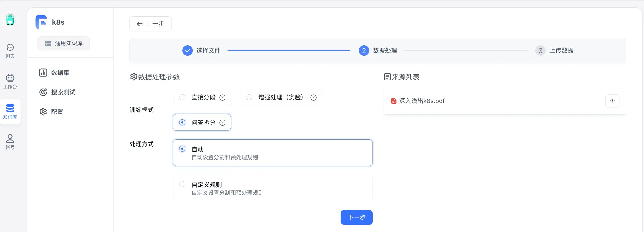
Task: Open the 账号 account section
Action: tap(10, 142)
